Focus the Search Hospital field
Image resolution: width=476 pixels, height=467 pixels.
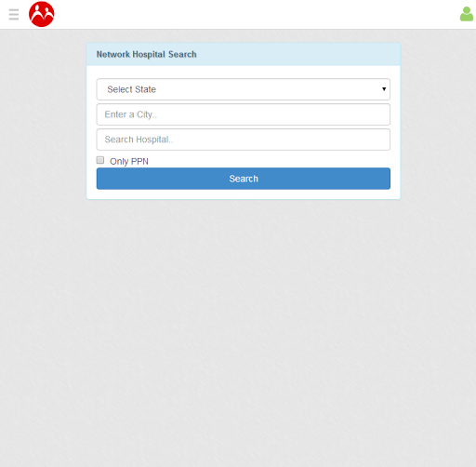244,140
